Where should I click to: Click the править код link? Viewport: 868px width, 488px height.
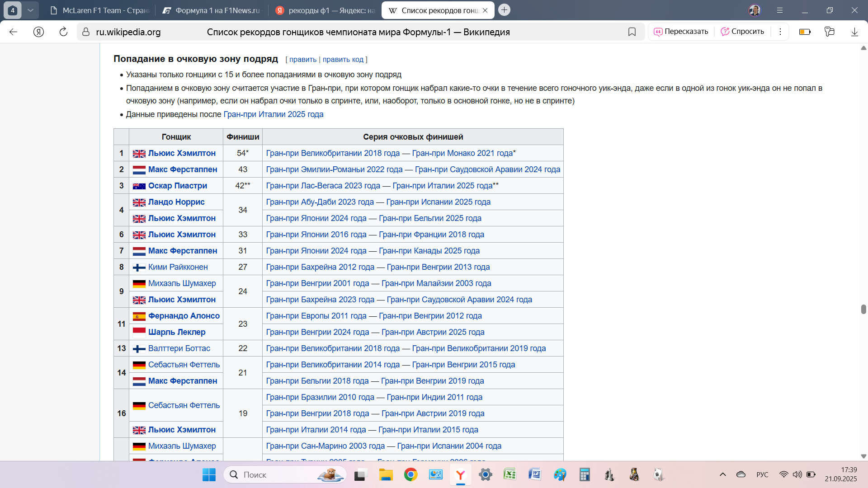click(x=343, y=59)
